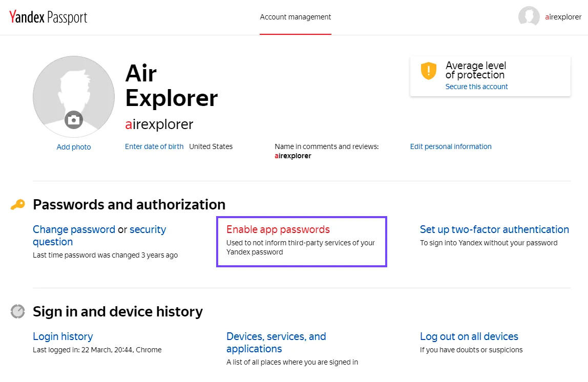The image size is (588, 382).
Task: Click the Last logged in: 22 March text
Action: pos(97,350)
